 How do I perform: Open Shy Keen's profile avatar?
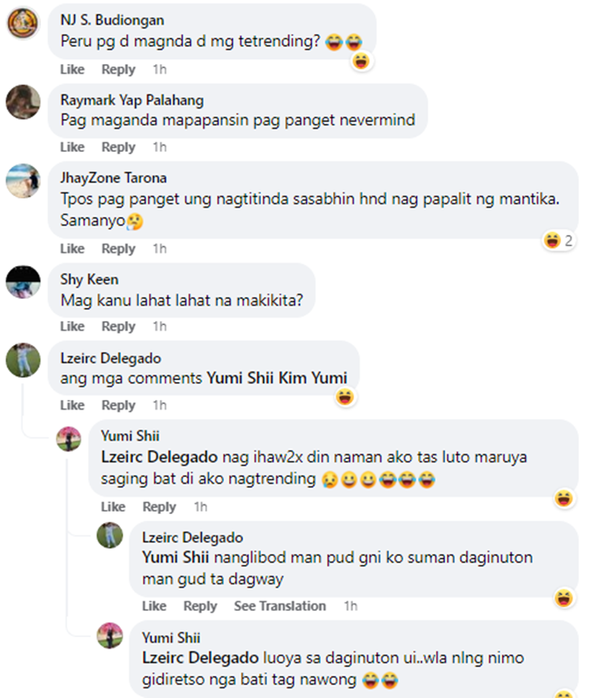23,282
